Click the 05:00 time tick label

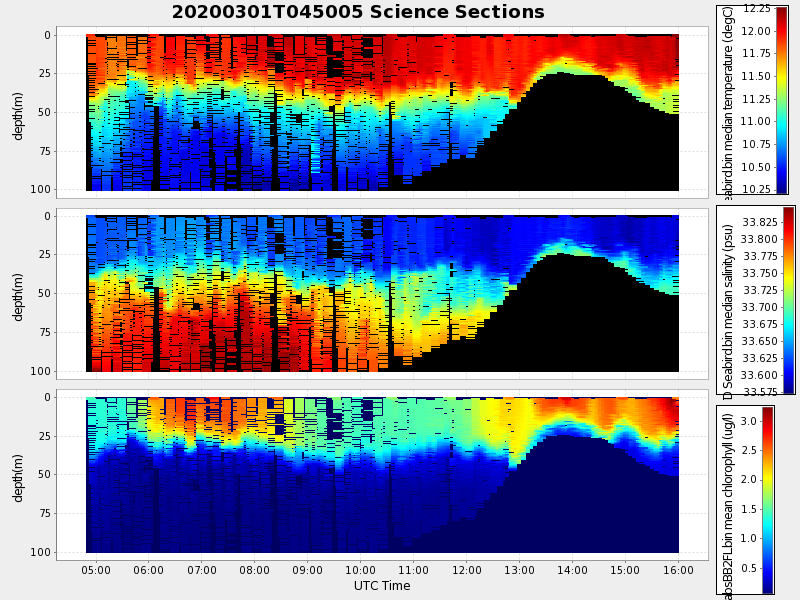[x=96, y=570]
